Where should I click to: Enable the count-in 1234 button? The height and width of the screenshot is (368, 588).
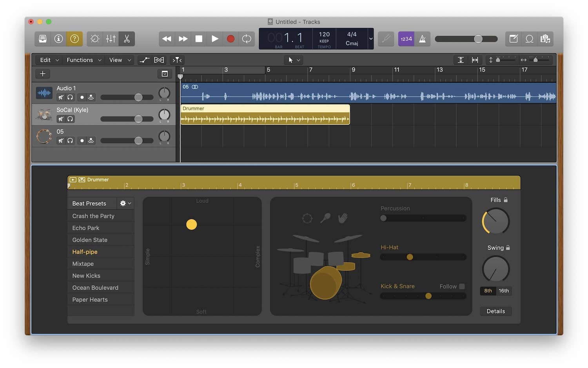[x=406, y=38]
